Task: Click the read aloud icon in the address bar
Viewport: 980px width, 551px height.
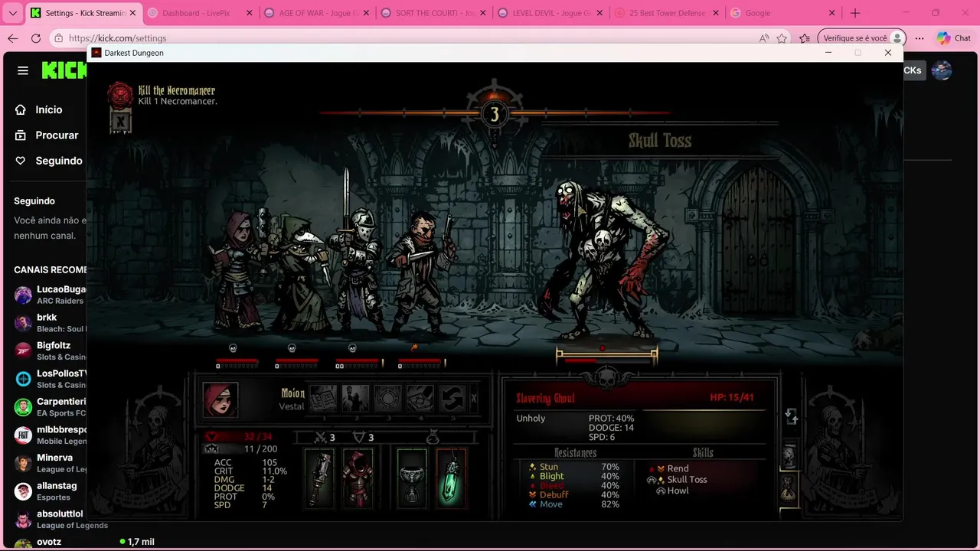Action: point(764,38)
